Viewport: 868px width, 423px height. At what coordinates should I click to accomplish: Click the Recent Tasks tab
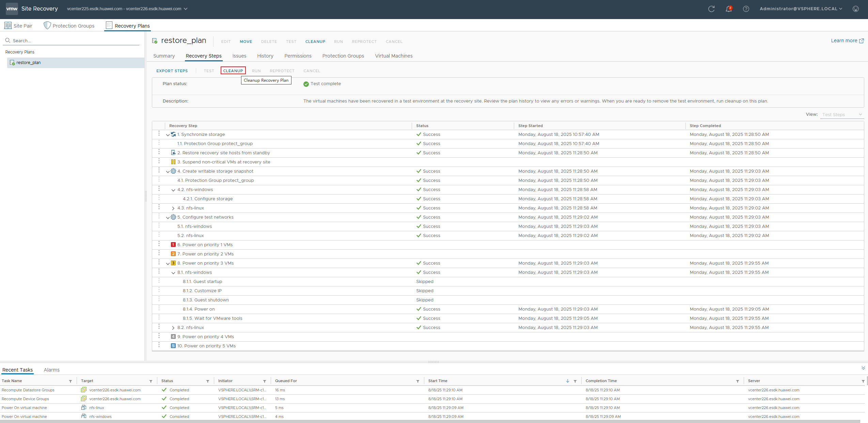[x=18, y=370]
